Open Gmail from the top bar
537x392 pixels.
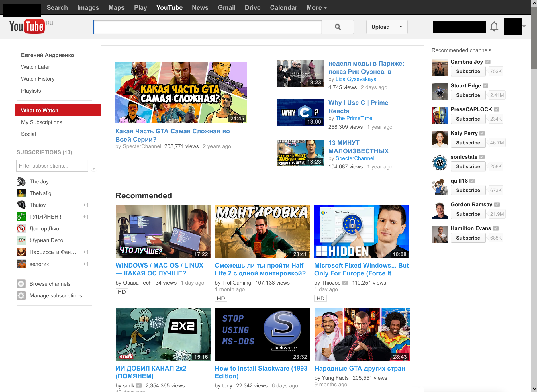coord(226,8)
